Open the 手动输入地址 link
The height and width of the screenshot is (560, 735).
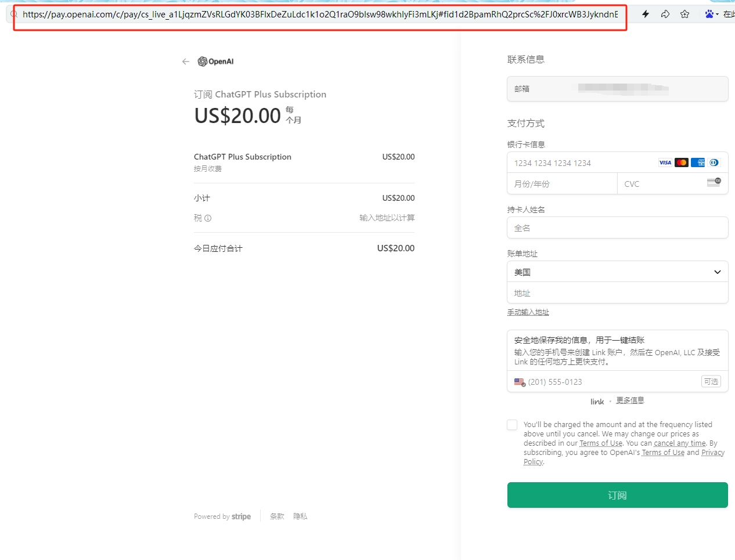click(528, 312)
